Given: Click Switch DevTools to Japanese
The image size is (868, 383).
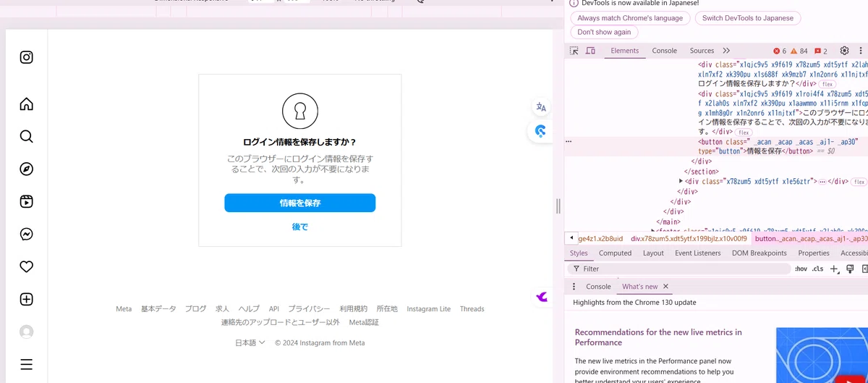Looking at the screenshot, I should pos(748,18).
